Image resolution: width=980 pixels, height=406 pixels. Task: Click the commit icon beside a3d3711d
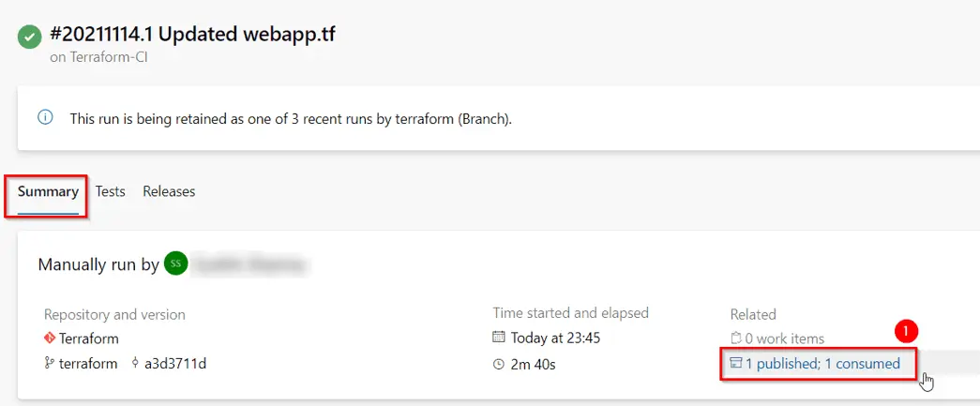pyautogui.click(x=135, y=364)
